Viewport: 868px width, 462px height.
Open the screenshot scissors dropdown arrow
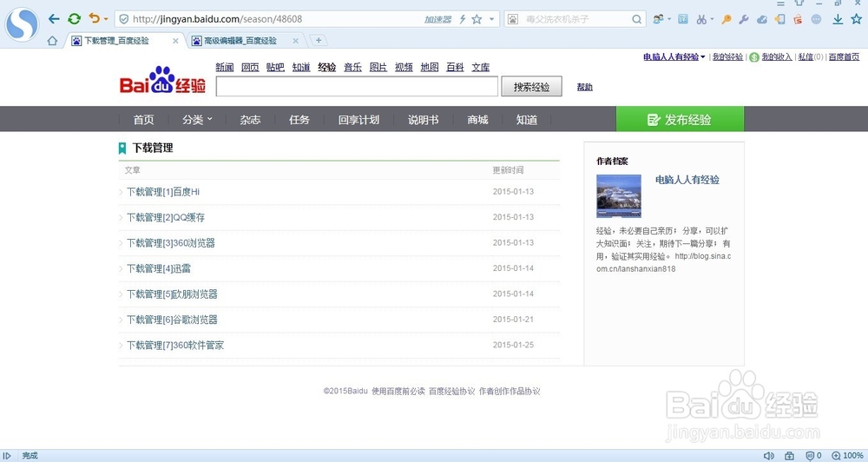click(x=712, y=20)
